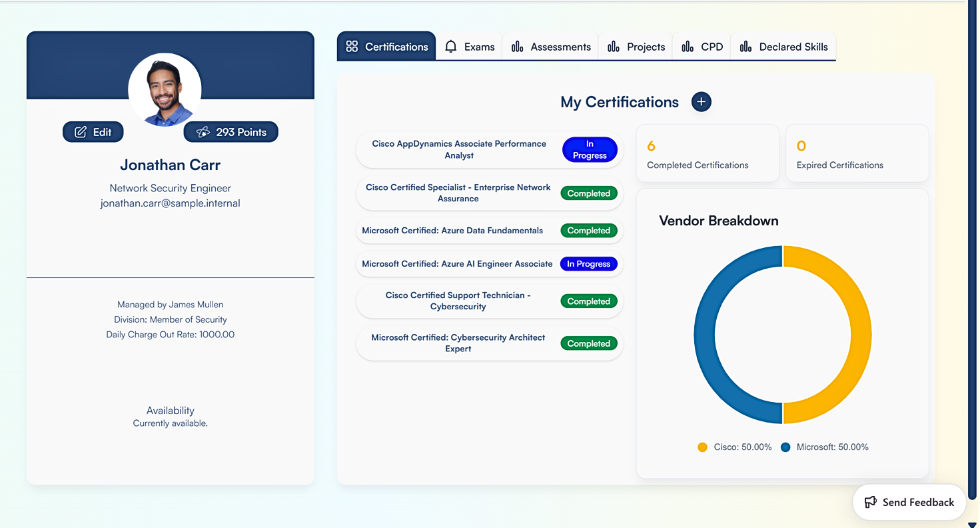Screen dimensions: 980x528
Task: Click the plus icon beside My Certifications
Action: pyautogui.click(x=701, y=102)
